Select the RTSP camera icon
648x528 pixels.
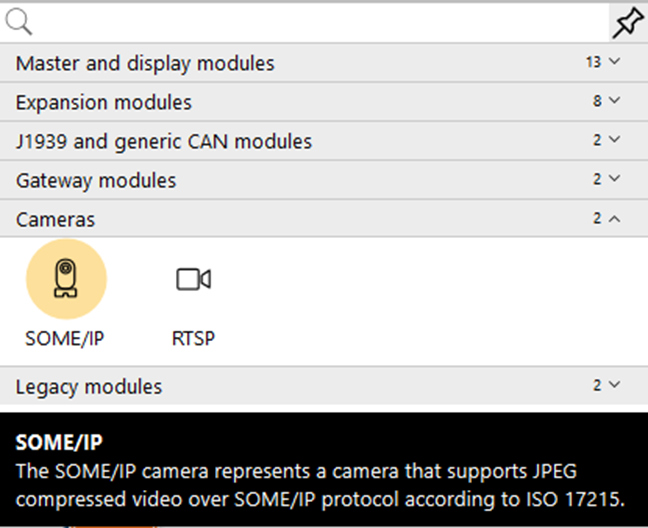(x=193, y=279)
